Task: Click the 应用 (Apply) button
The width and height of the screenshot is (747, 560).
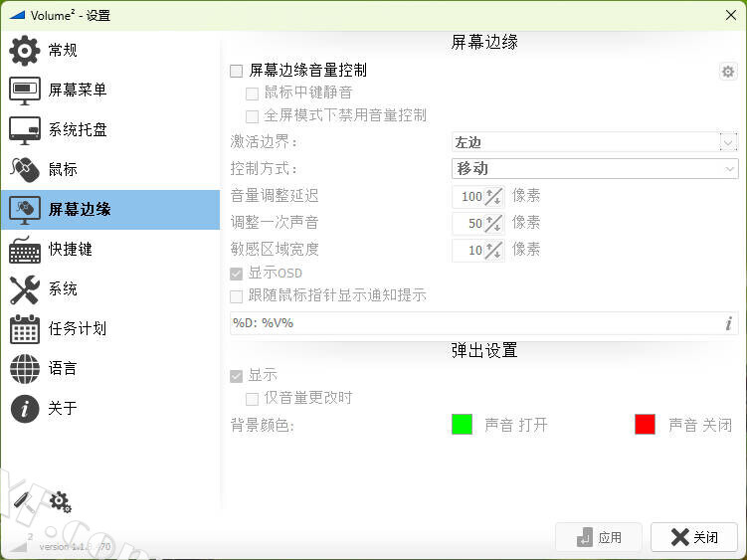Action: (x=599, y=537)
